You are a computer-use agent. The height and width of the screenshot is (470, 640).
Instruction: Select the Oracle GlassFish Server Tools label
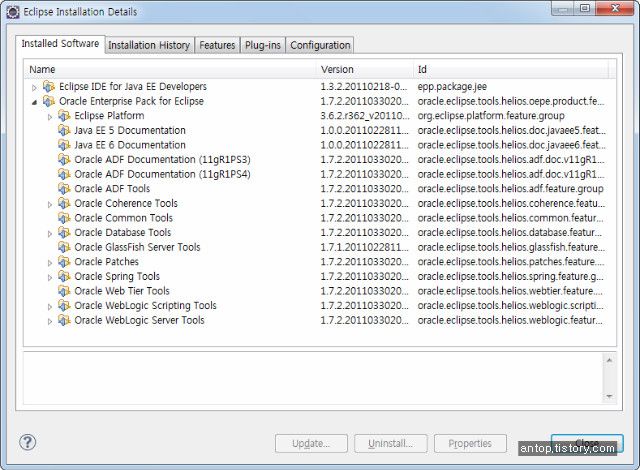[137, 247]
